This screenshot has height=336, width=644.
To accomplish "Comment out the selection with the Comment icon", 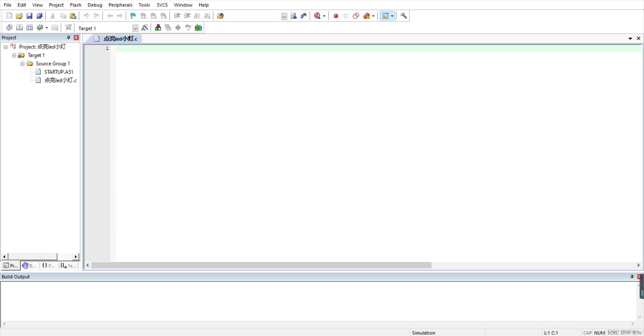I will click(197, 16).
